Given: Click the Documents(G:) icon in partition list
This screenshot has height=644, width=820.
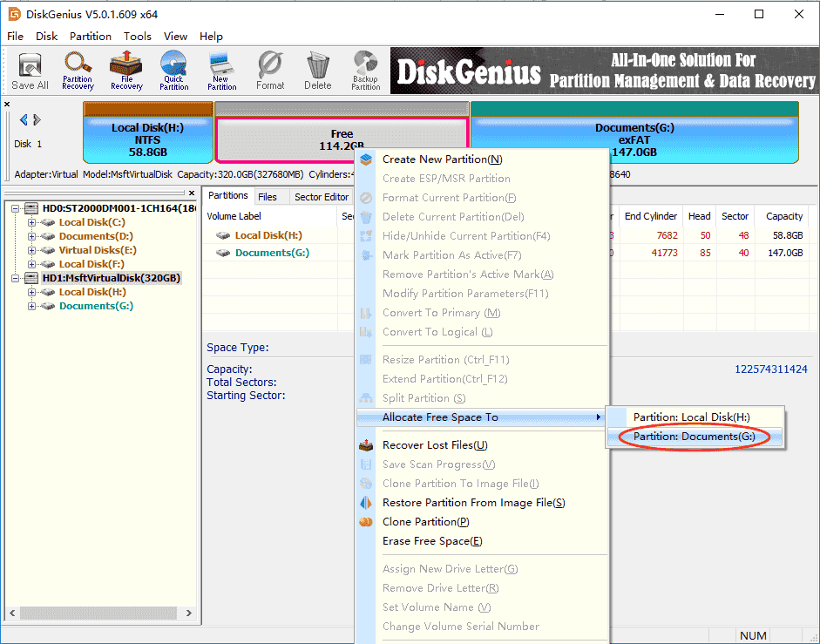Looking at the screenshot, I should tap(223, 253).
